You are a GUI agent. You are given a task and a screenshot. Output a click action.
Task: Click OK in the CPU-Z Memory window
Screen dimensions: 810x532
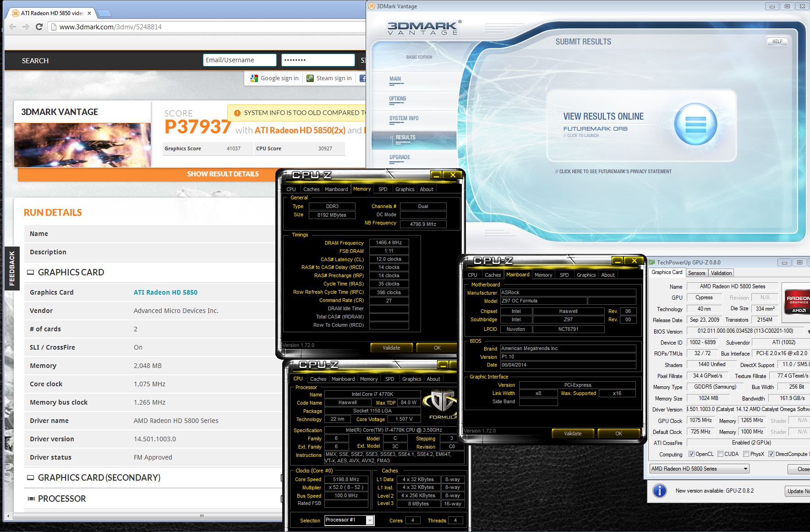click(x=437, y=348)
